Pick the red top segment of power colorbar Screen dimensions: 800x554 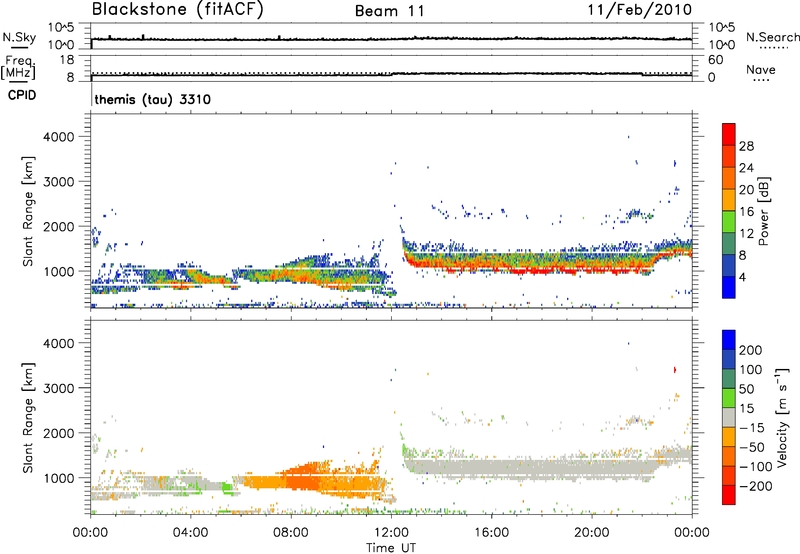click(x=729, y=134)
